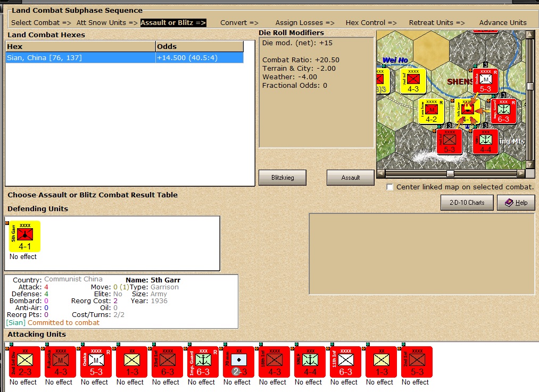This screenshot has width=539, height=392.
Task: Click the map's horizontal scrollbar left arrow
Action: [381, 173]
